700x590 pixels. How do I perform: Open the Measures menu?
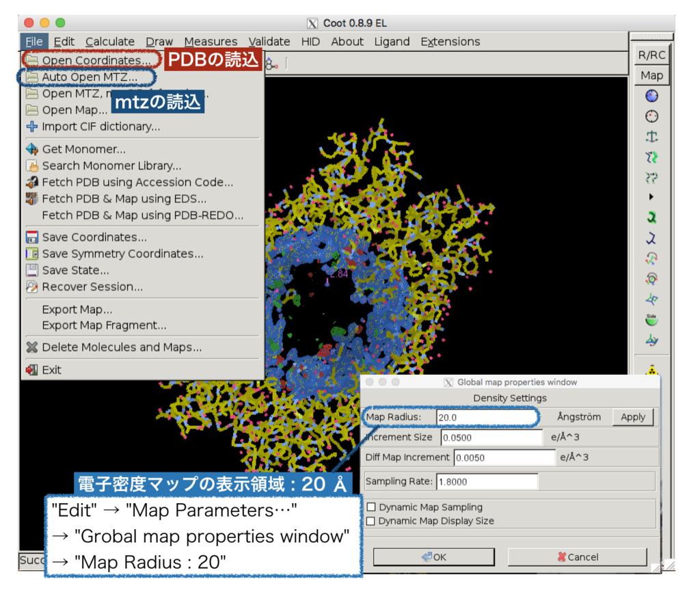[x=211, y=42]
